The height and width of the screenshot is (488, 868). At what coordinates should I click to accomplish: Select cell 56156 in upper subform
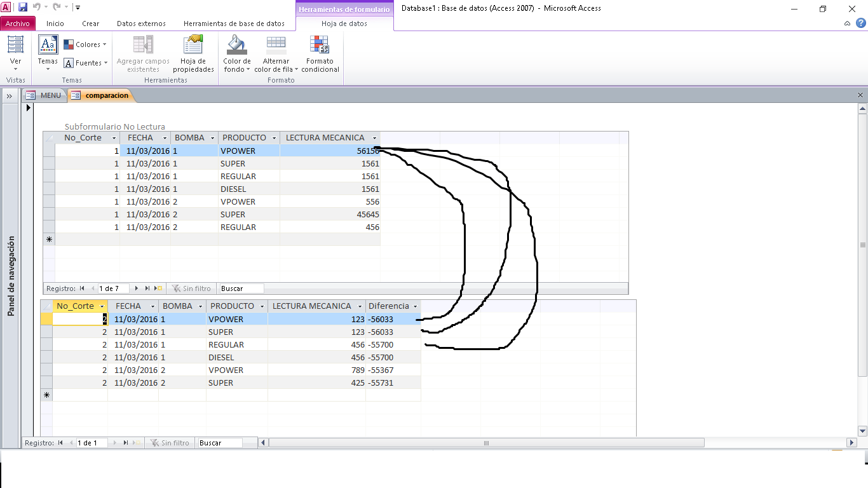pos(330,151)
